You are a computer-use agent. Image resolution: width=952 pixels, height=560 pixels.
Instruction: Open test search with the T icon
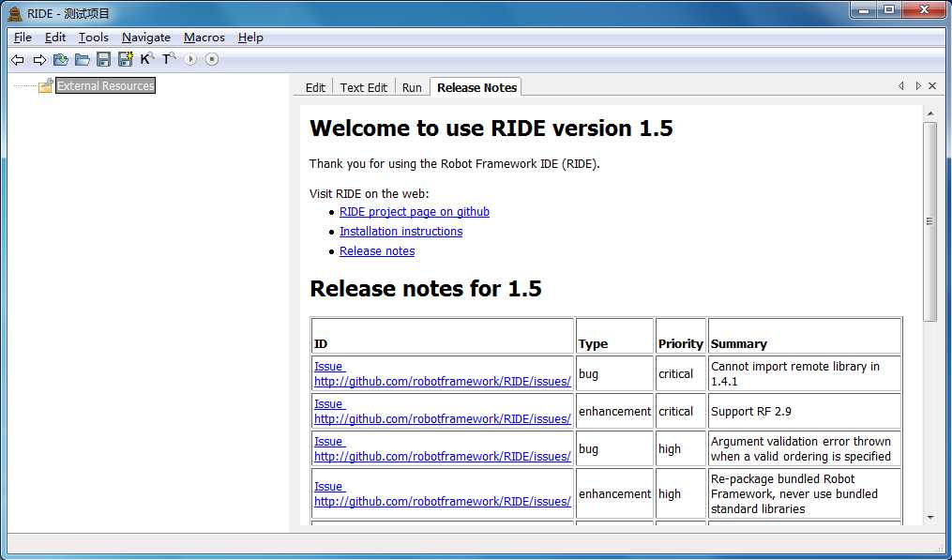(x=168, y=59)
